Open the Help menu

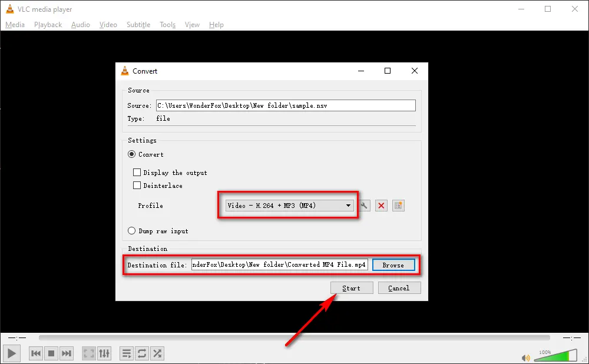point(216,24)
